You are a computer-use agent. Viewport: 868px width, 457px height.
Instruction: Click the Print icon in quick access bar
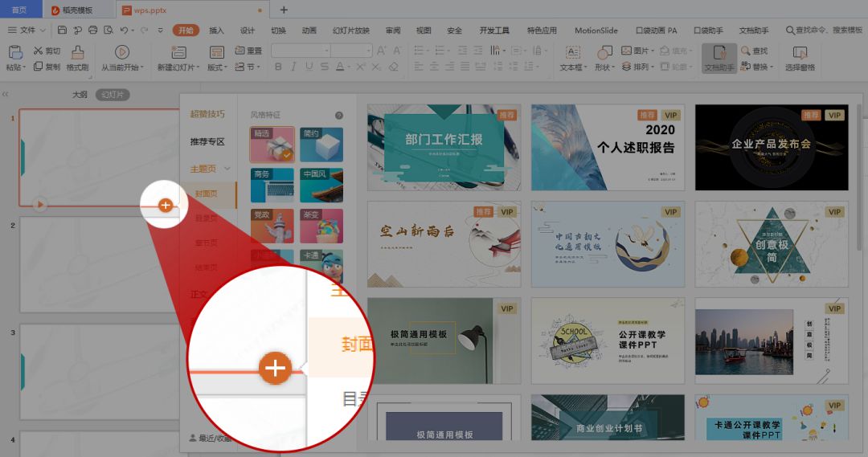93,30
